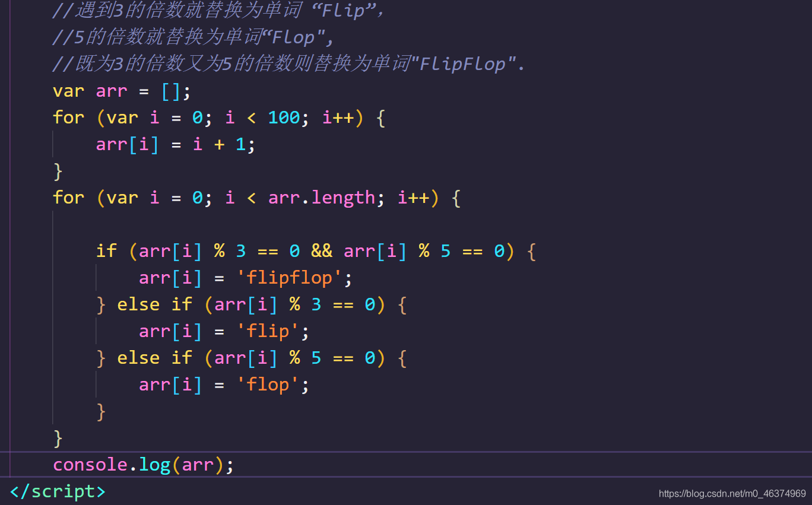Click the empty brackets [] in arr declaration
812x505 pixels.
pos(171,91)
